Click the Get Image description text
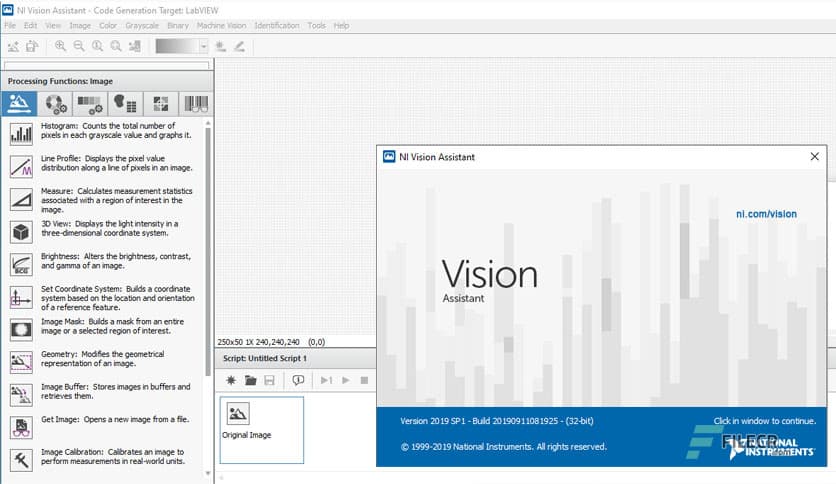Image resolution: width=836 pixels, height=484 pixels. point(115,420)
